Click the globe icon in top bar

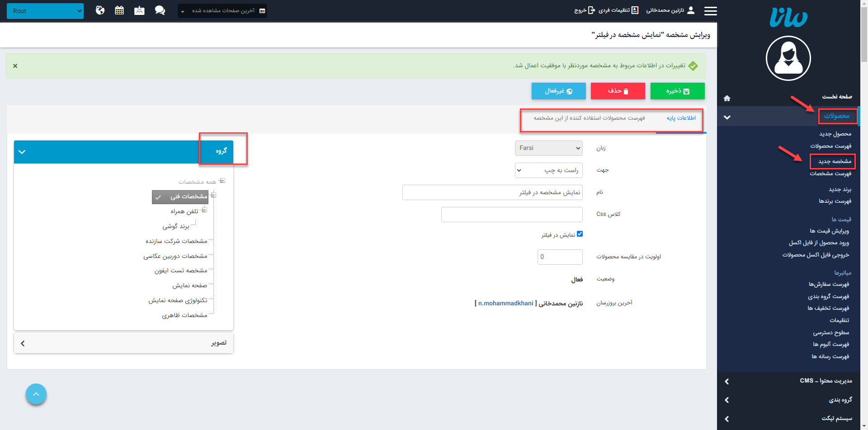click(x=100, y=10)
